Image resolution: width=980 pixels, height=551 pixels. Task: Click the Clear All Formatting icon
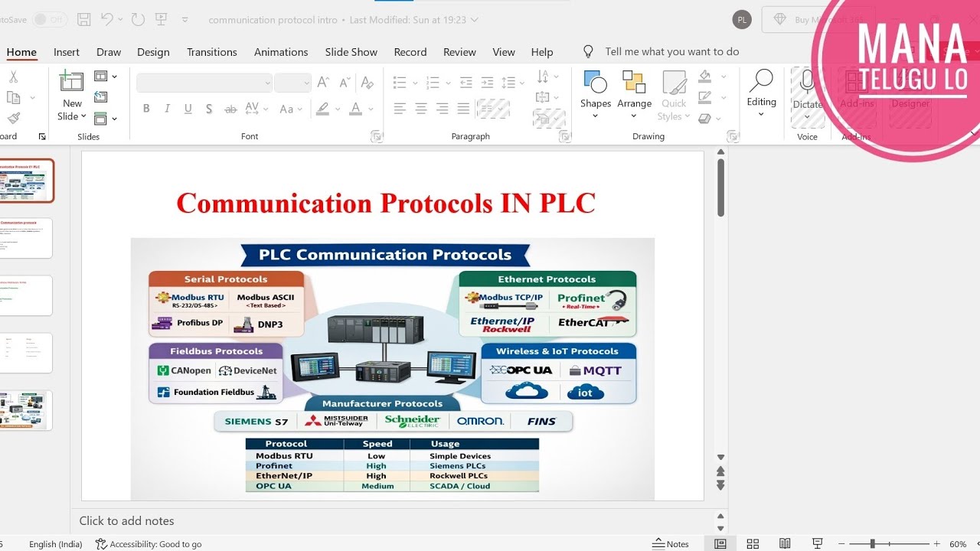[367, 83]
